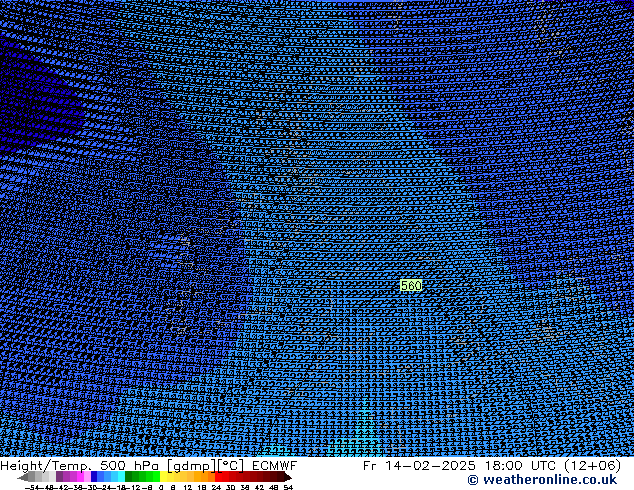
Task: Click the 'Height/Temp. 500 hPa' title text
Action: click(79, 466)
